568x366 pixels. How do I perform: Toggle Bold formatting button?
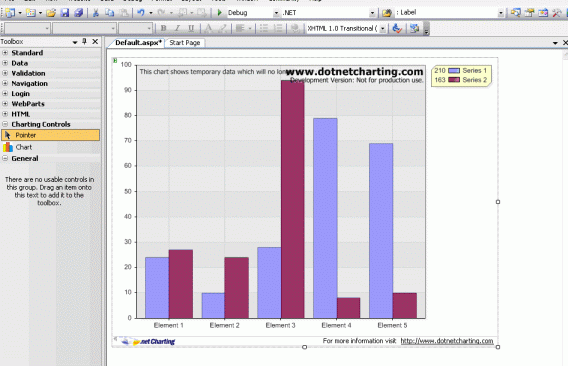coord(163,28)
